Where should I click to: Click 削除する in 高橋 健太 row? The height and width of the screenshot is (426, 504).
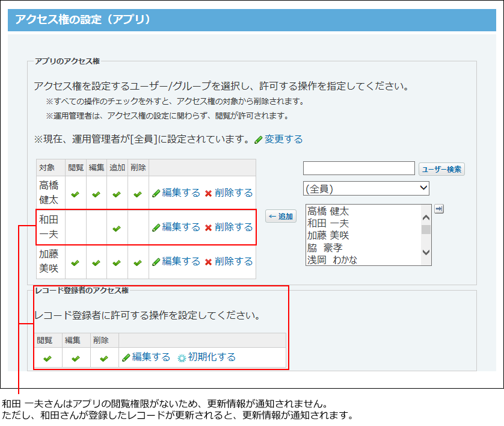pos(234,193)
